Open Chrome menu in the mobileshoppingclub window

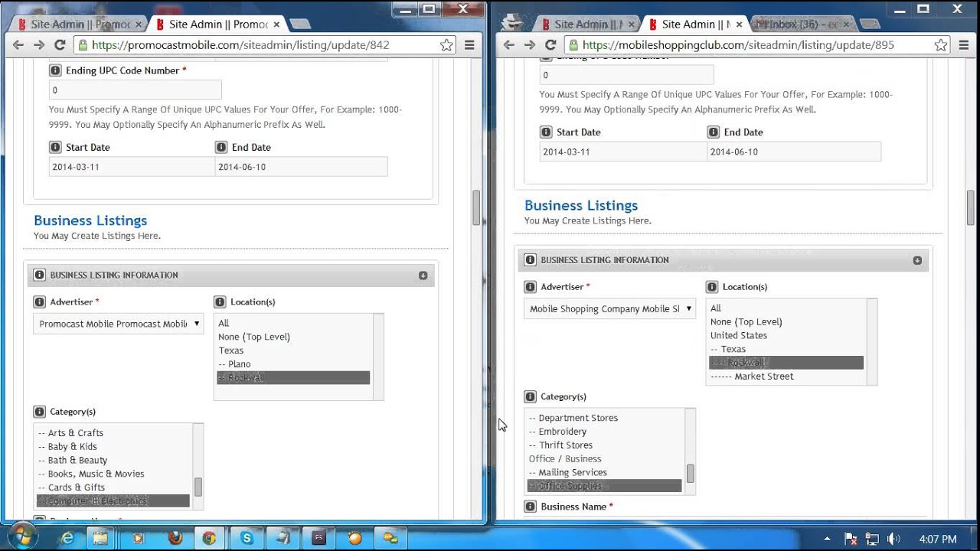tap(964, 45)
